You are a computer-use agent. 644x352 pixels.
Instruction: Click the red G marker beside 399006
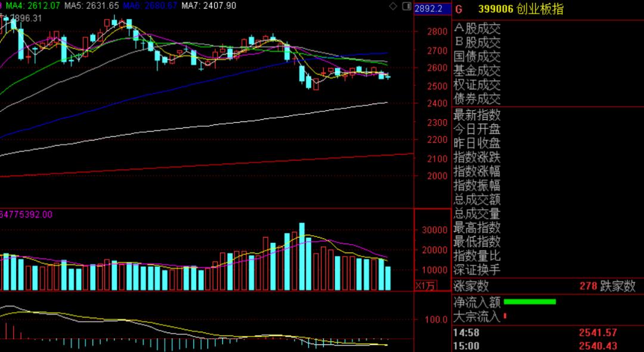tap(459, 10)
